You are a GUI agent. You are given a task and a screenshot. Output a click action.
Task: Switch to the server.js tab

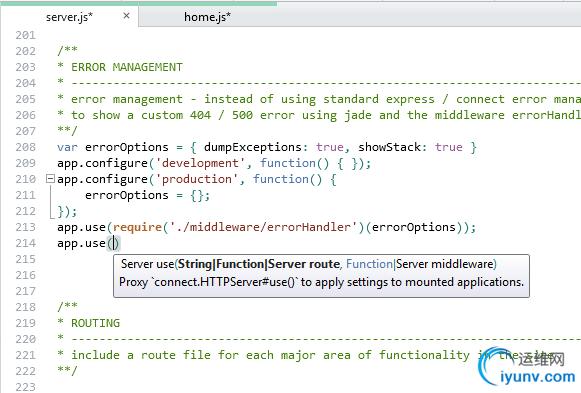coord(69,17)
